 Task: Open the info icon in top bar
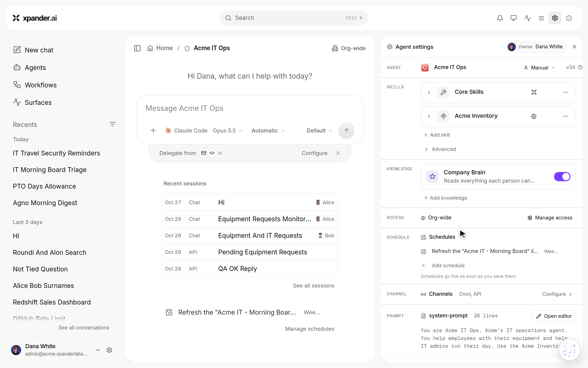pos(569,18)
